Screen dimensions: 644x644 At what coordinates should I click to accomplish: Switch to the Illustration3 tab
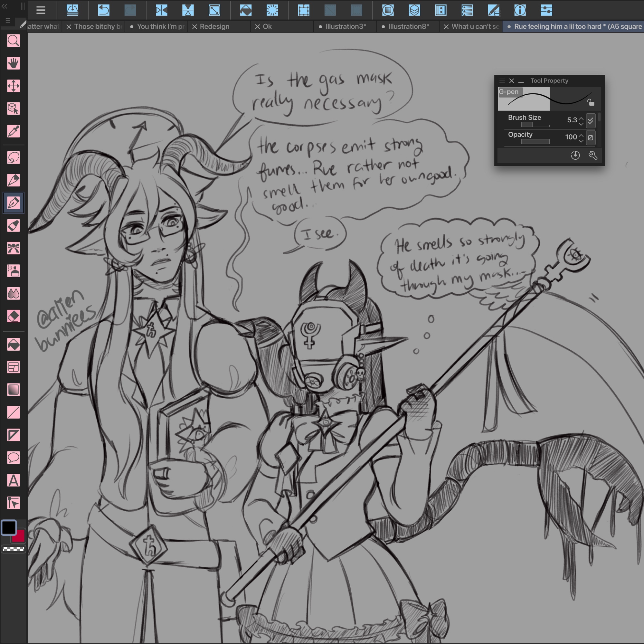[x=345, y=26]
